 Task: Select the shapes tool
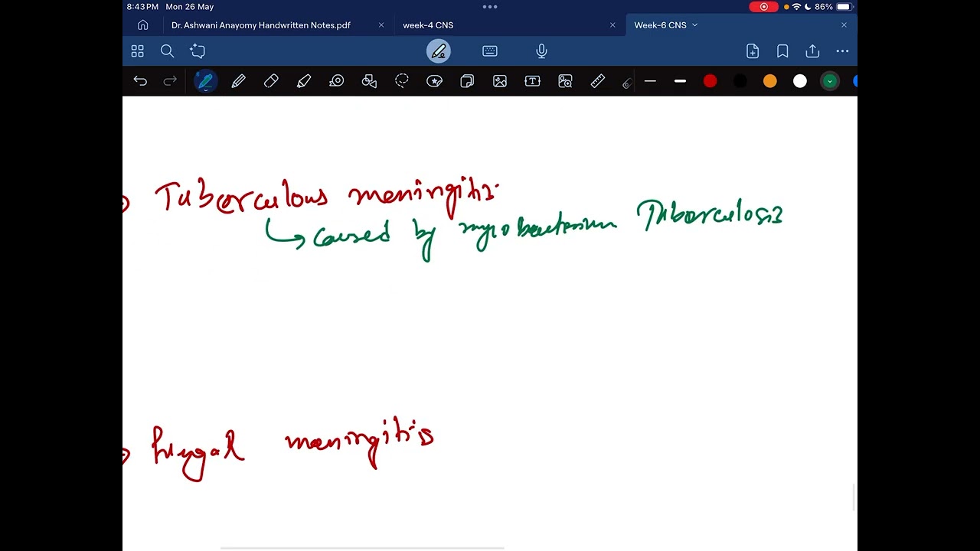tap(369, 81)
